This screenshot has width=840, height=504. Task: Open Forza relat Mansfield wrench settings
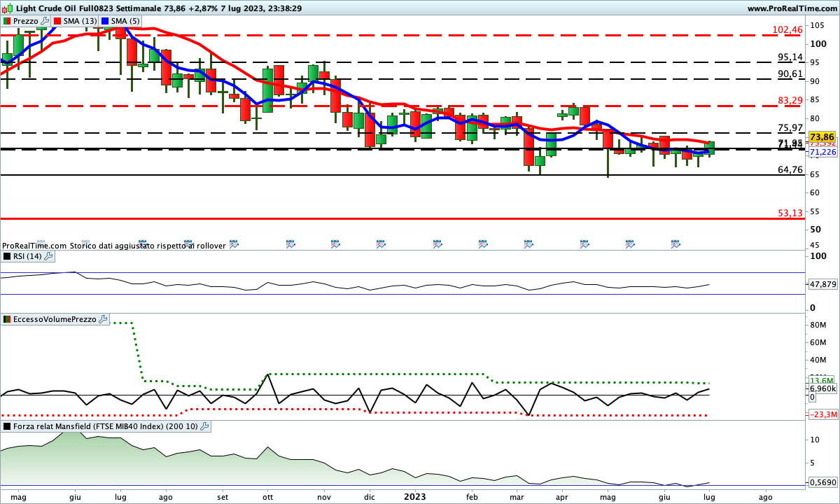[204, 426]
